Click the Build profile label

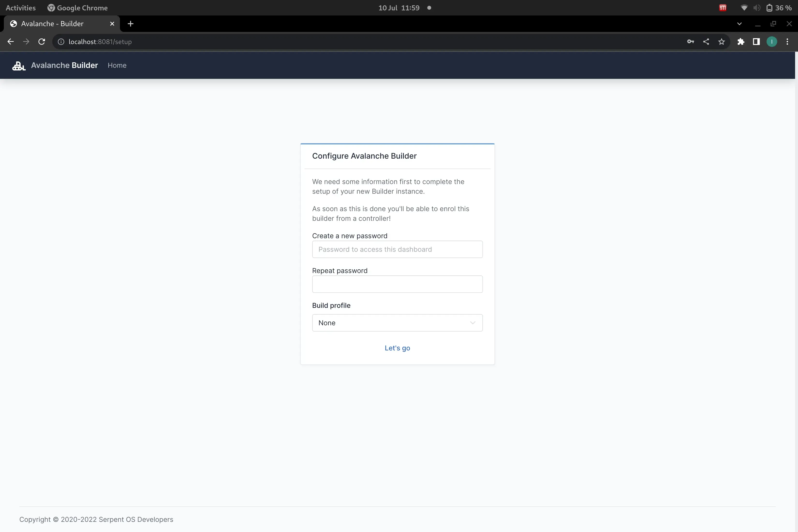pos(331,305)
